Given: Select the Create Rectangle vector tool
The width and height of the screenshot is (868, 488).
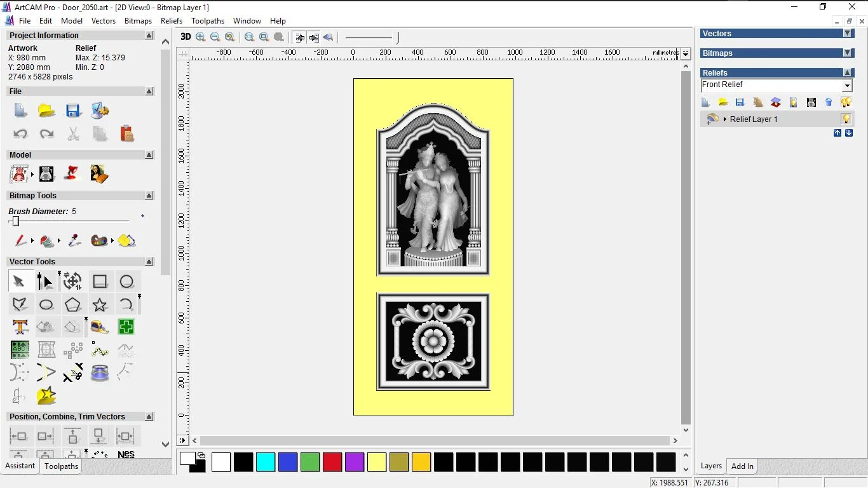Looking at the screenshot, I should point(100,281).
